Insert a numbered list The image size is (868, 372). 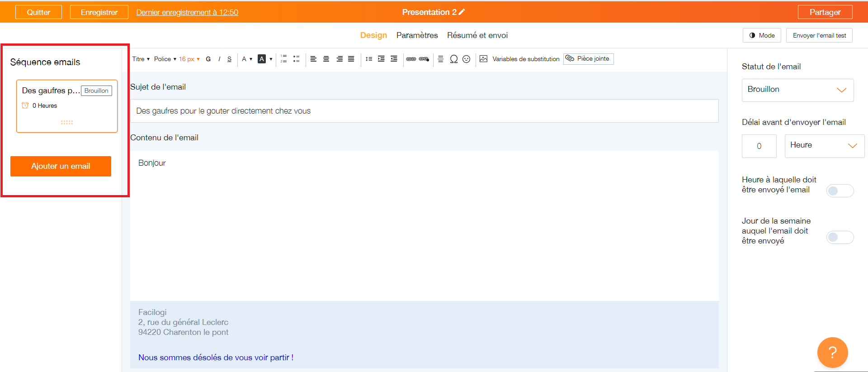click(283, 59)
